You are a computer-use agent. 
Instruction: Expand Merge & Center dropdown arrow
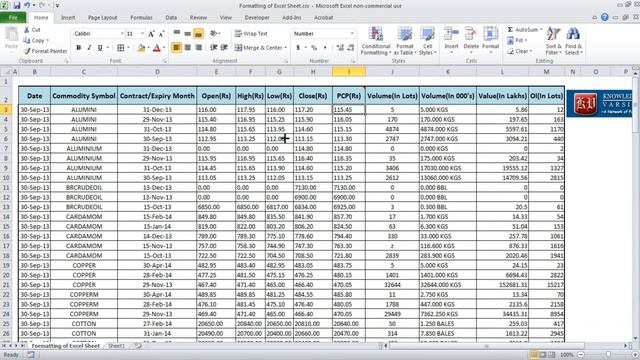coord(285,48)
